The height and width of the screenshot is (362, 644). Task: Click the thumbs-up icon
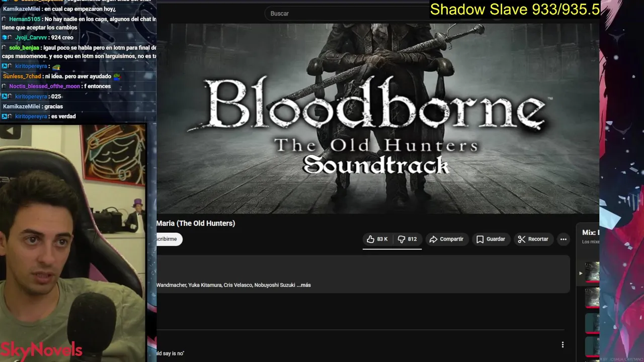[370, 239]
